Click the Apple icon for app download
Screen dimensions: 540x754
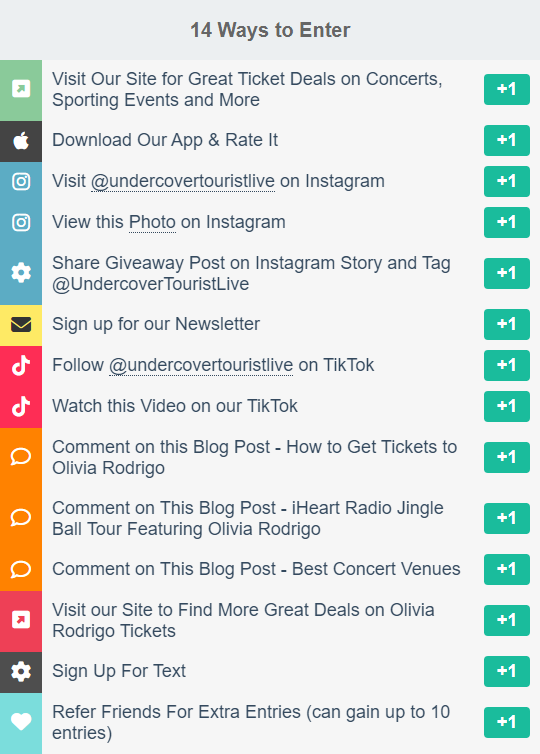pyautogui.click(x=21, y=141)
